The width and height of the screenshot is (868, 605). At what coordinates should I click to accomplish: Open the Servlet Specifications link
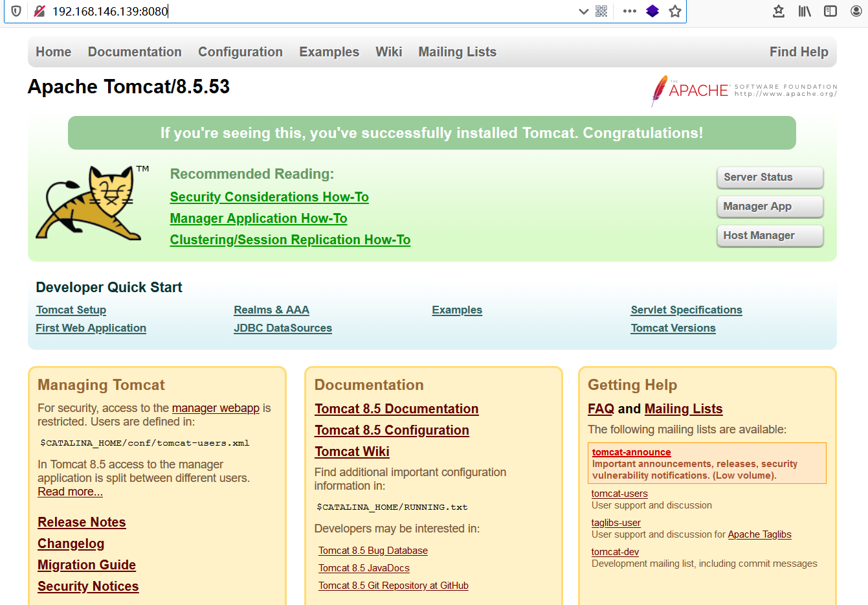[x=686, y=310]
